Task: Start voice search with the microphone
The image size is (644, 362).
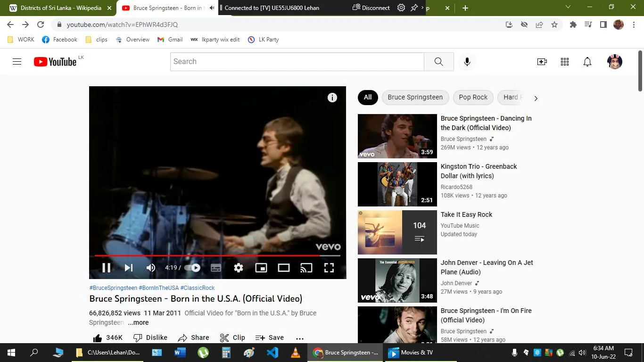Action: 467,62
